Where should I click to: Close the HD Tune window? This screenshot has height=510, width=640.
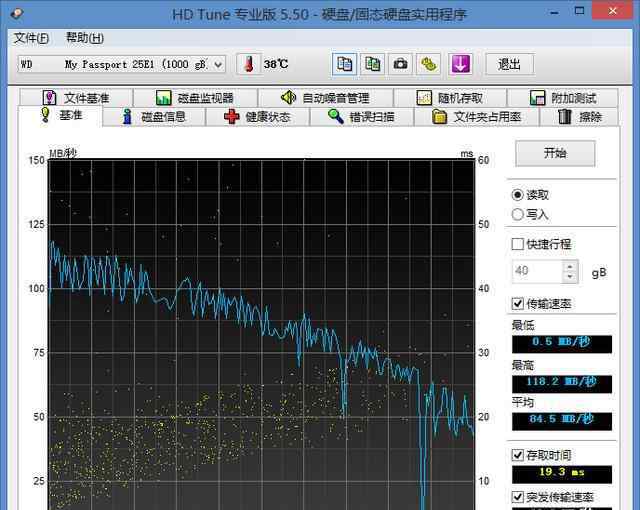click(612, 11)
